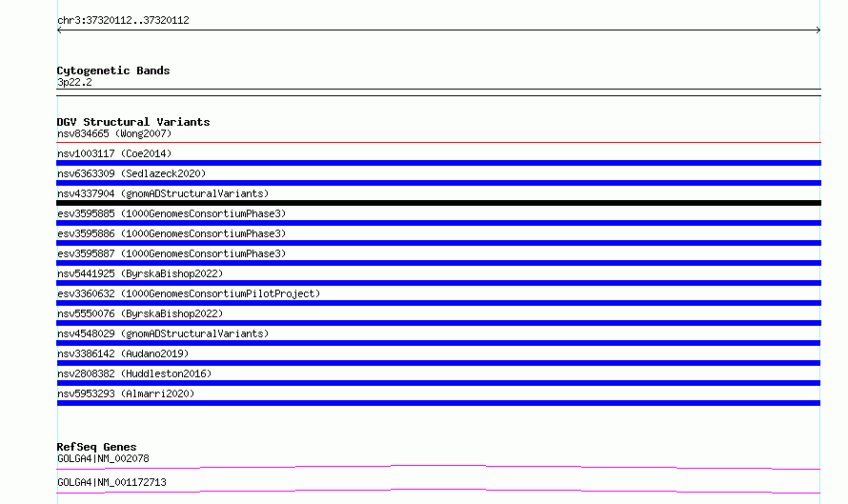This screenshot has height=504, width=848.
Task: Open variant nsv834665 (Wong2007)
Action: click(x=114, y=133)
